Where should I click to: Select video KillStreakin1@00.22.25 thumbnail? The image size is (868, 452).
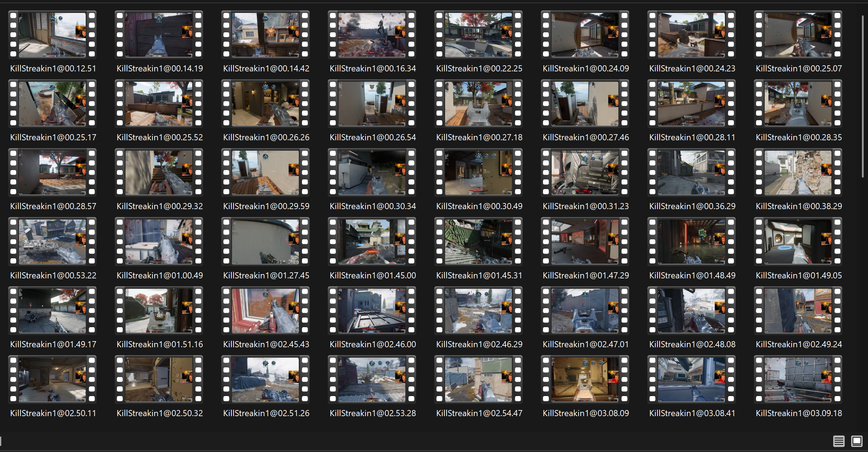click(x=478, y=35)
